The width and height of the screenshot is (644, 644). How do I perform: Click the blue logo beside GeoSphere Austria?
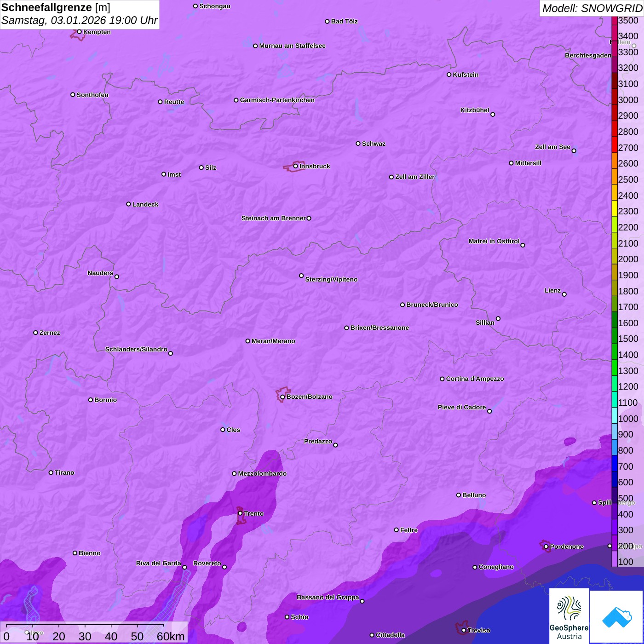pyautogui.click(x=617, y=617)
